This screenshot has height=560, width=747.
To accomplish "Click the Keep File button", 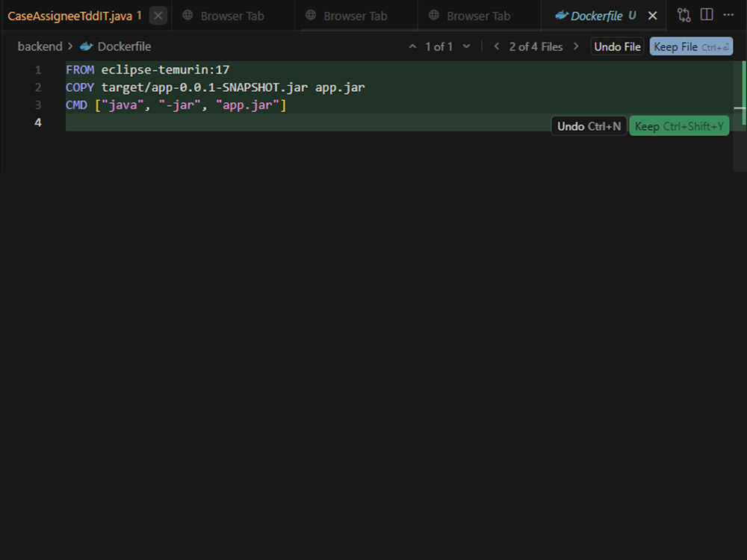I will (x=691, y=46).
